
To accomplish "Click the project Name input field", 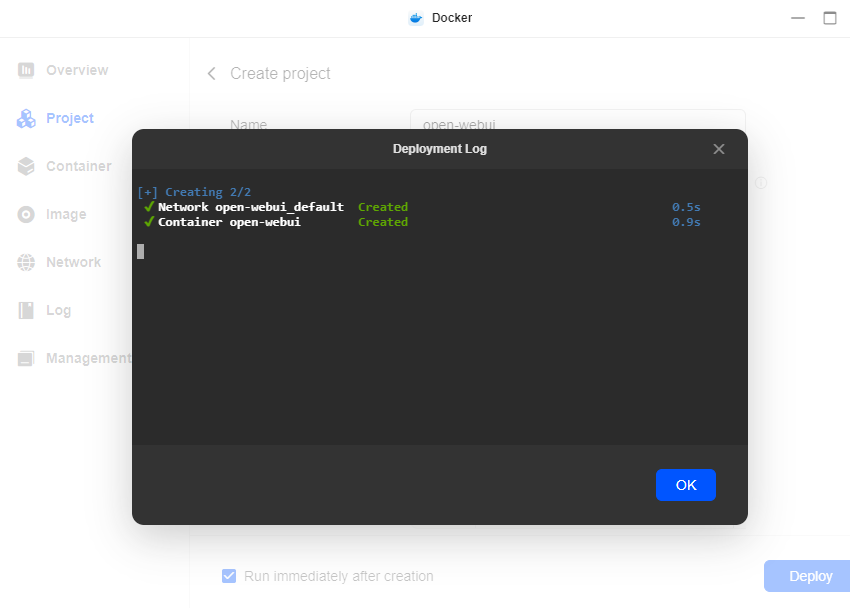I will pyautogui.click(x=577, y=118).
